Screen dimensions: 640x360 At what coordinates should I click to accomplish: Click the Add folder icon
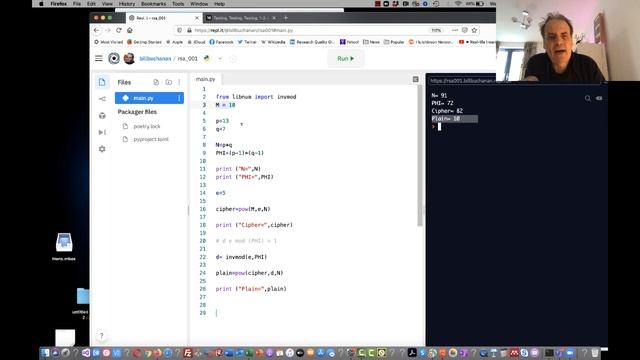click(x=169, y=82)
